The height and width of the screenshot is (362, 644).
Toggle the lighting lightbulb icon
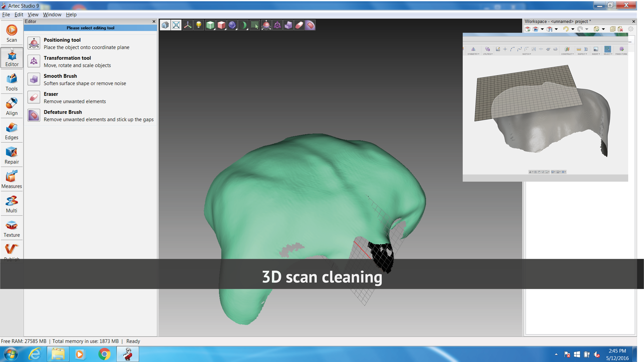point(199,25)
